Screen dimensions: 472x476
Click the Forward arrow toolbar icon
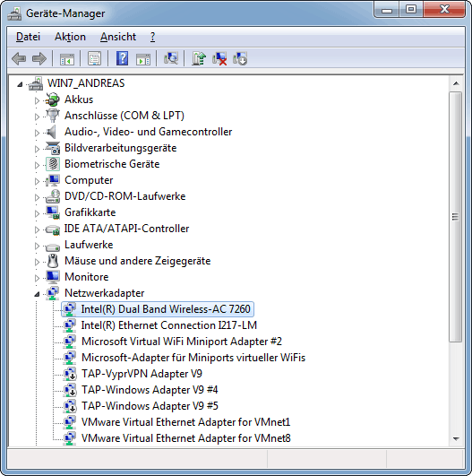(x=39, y=58)
